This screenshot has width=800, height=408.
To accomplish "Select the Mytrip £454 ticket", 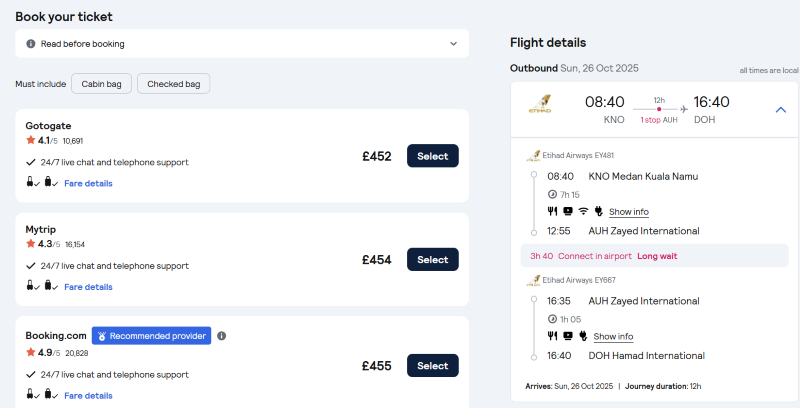I will coord(432,260).
